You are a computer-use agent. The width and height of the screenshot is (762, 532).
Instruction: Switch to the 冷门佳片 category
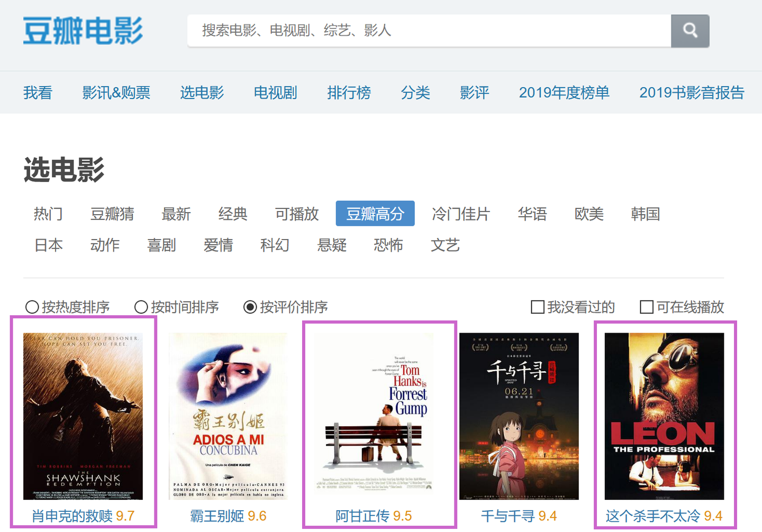461,213
